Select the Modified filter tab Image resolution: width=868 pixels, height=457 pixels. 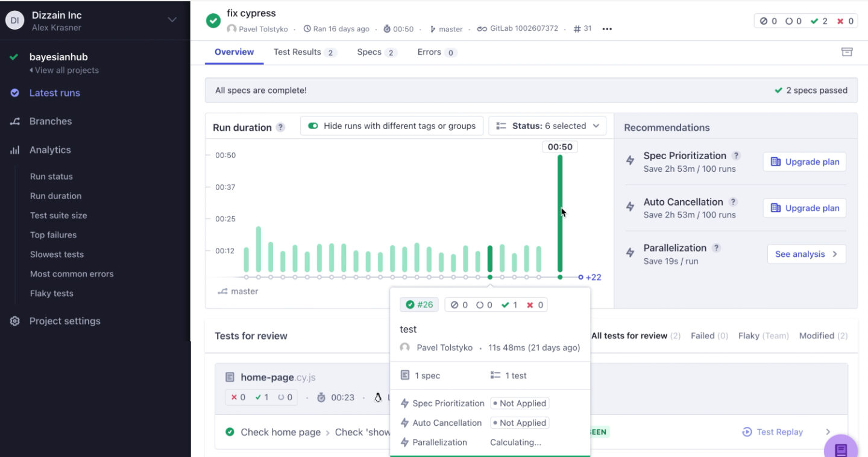click(x=823, y=336)
